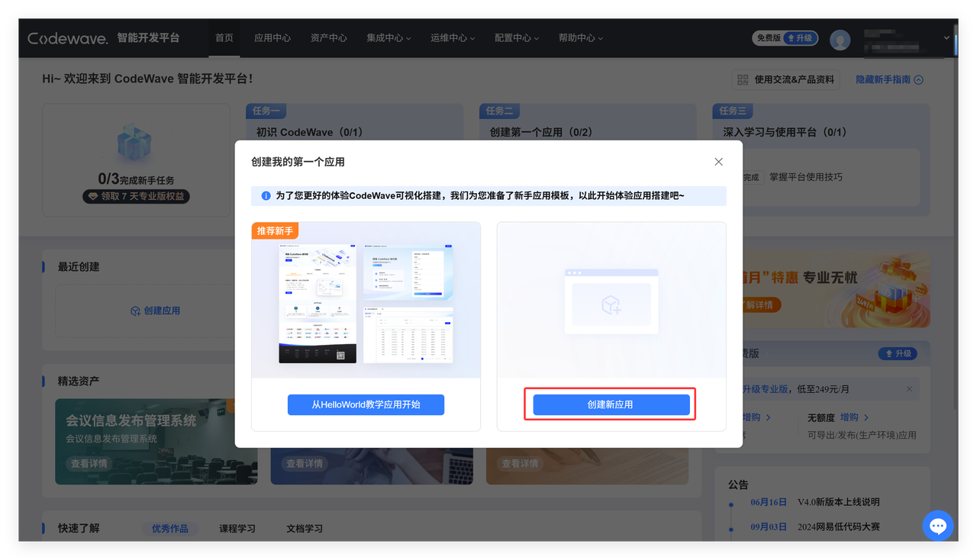Viewport: 977px width, 560px height.
Task: Open 2024网易低代码大赛 announcement
Action: [839, 526]
